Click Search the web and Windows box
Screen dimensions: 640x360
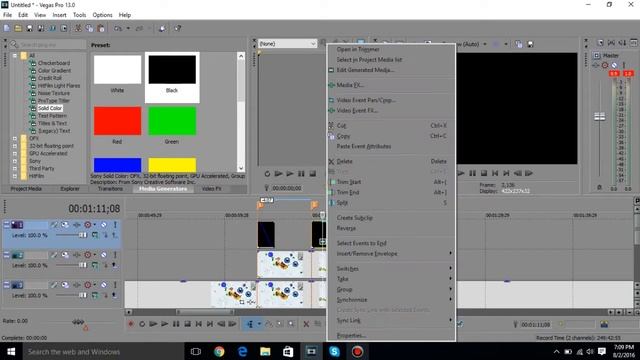pos(102,351)
